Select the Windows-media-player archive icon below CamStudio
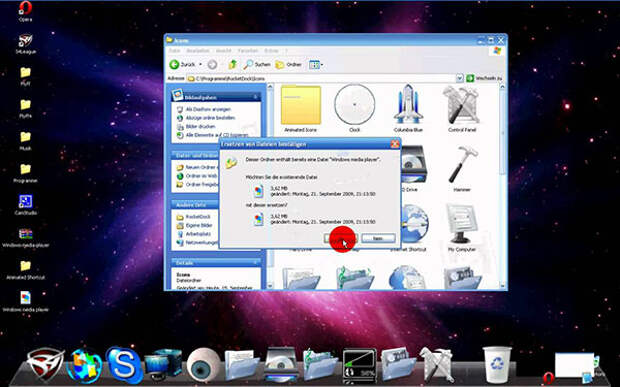This screenshot has width=620, height=387. click(25, 237)
